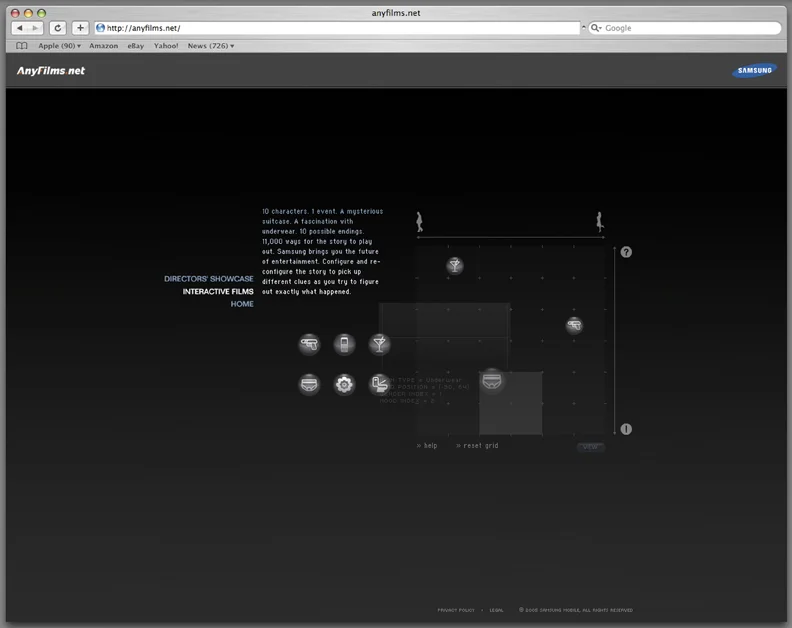
Task: Pick the martini glass icon in the palette
Action: point(379,345)
